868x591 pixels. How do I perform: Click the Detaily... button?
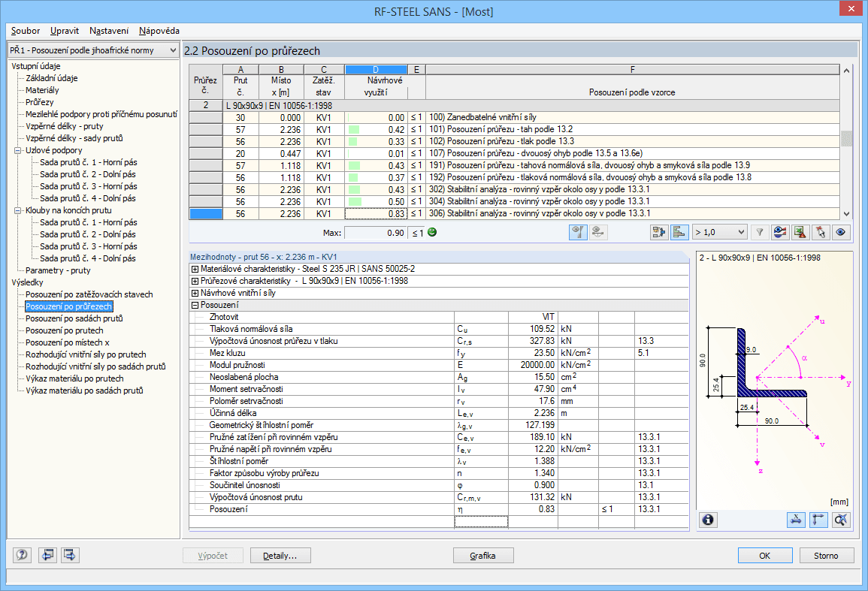[x=280, y=555]
